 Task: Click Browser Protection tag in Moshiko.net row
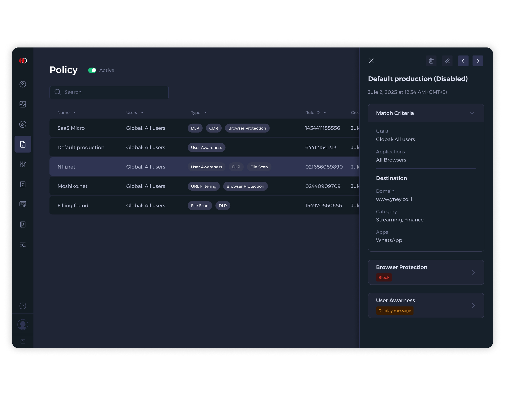pos(245,186)
